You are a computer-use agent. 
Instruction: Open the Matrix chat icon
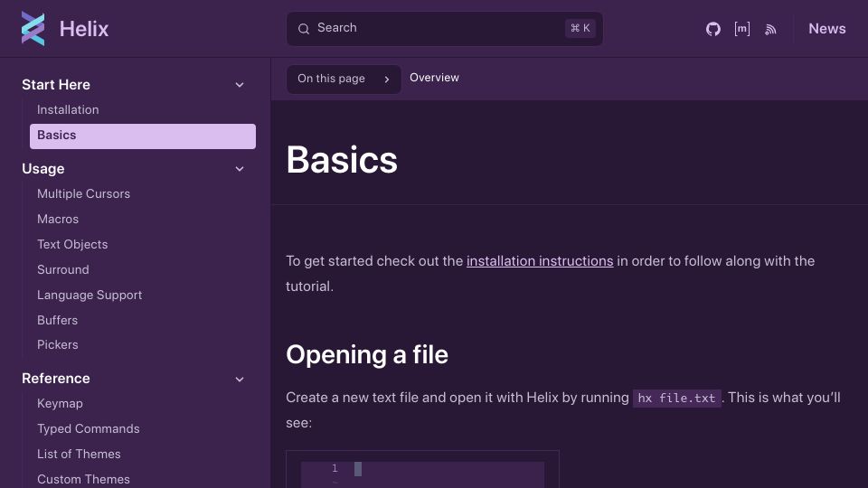(741, 29)
